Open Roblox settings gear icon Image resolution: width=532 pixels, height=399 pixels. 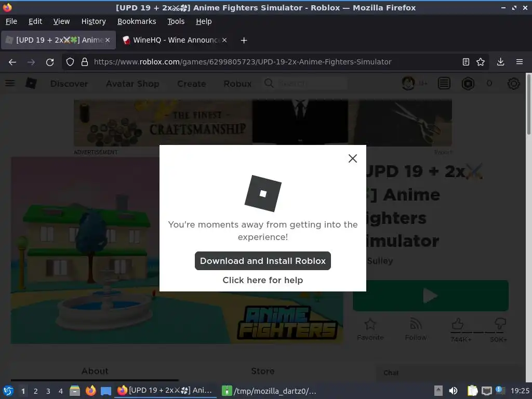coord(513,83)
